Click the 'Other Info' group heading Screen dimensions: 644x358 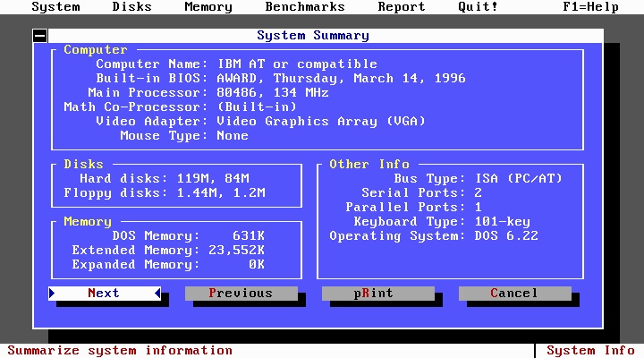[369, 165]
